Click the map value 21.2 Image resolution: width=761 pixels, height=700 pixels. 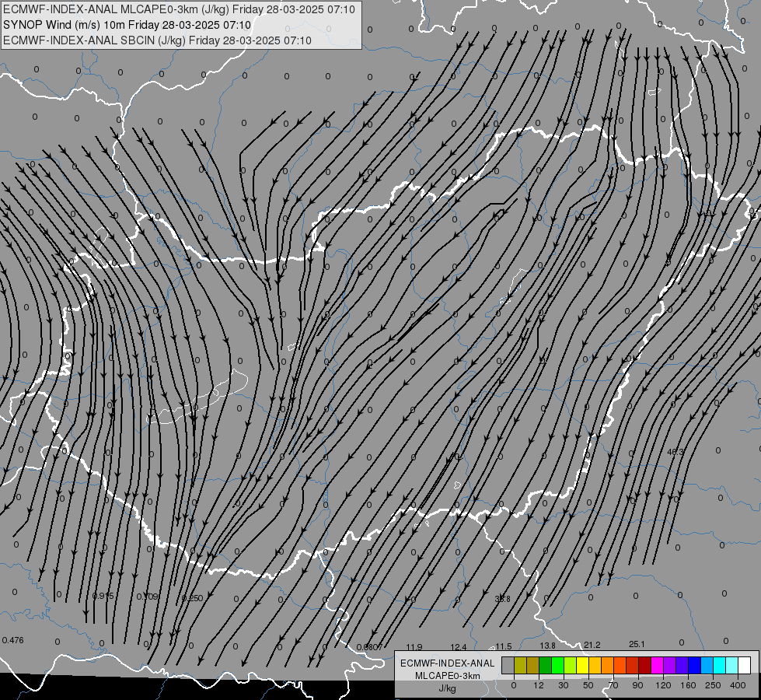[592, 645]
